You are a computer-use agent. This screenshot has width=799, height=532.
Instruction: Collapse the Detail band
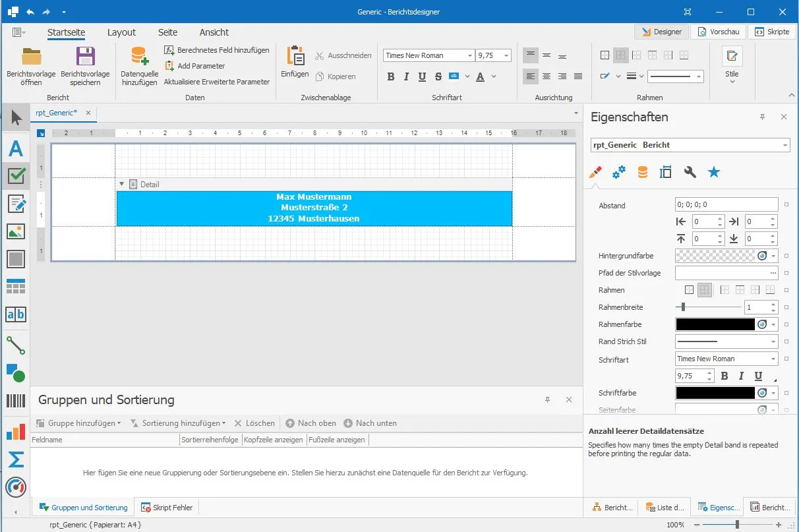tap(121, 184)
